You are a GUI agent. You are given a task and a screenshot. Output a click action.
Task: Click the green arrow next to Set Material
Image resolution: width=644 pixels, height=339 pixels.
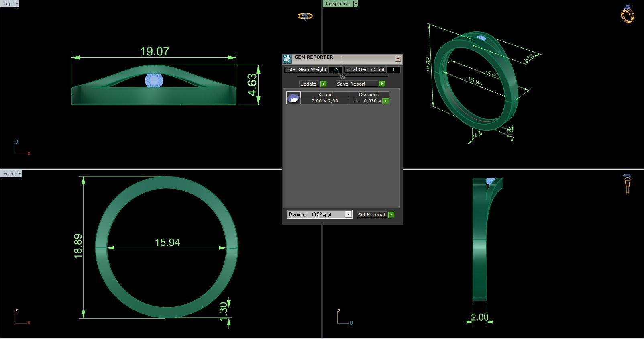coord(391,215)
